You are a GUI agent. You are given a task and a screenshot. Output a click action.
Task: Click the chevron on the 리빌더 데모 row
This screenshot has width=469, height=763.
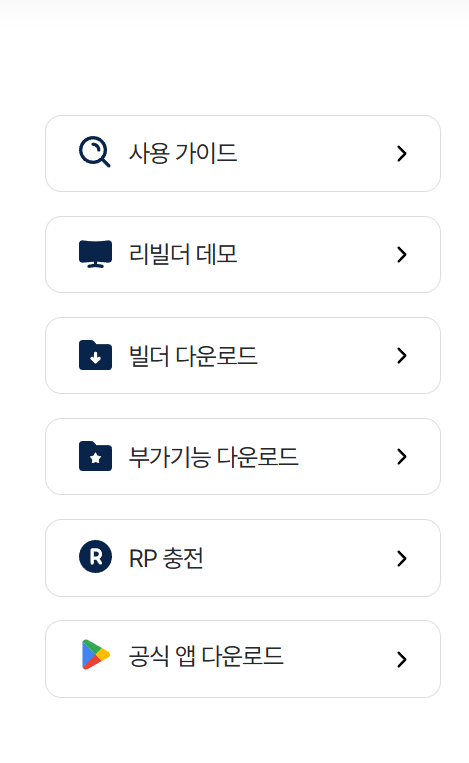pyautogui.click(x=402, y=254)
